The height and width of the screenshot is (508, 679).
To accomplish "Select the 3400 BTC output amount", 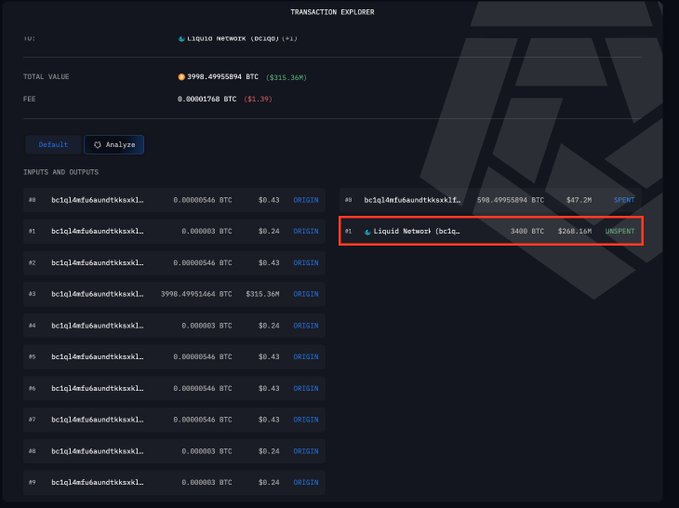I will coord(527,231).
